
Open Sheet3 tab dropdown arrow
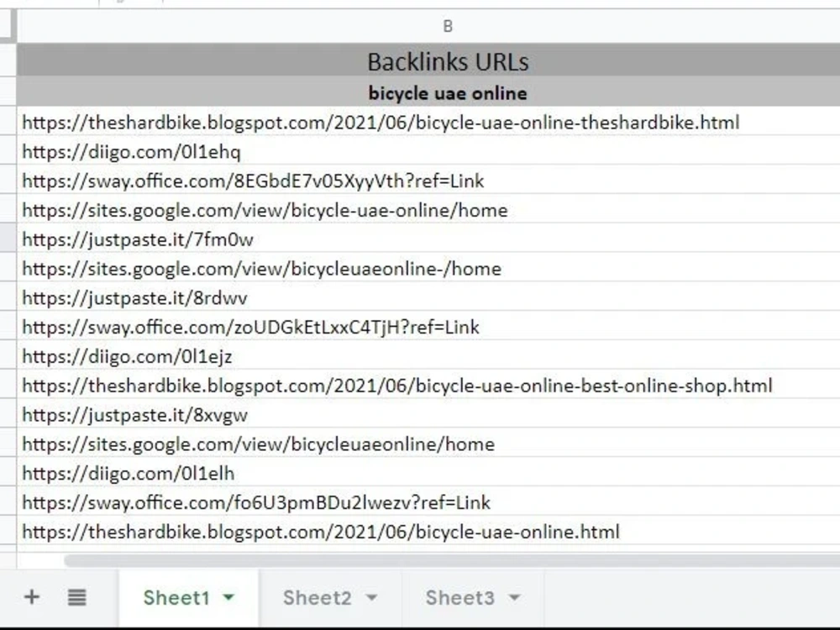click(x=514, y=598)
